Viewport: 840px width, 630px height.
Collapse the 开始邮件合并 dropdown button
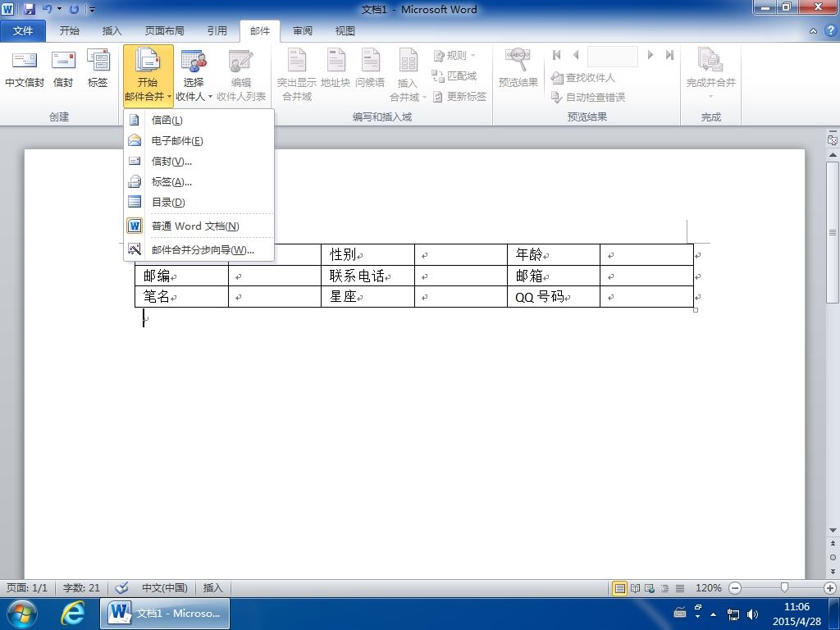click(148, 75)
